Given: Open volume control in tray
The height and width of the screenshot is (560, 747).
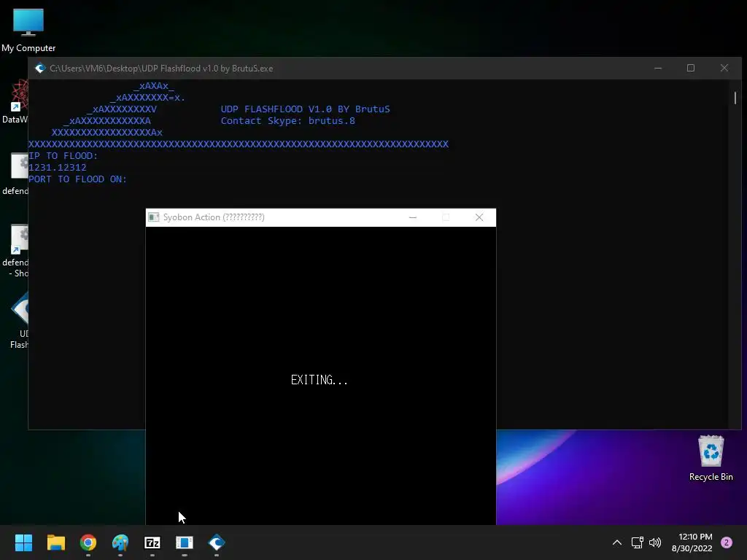Looking at the screenshot, I should pos(656,542).
